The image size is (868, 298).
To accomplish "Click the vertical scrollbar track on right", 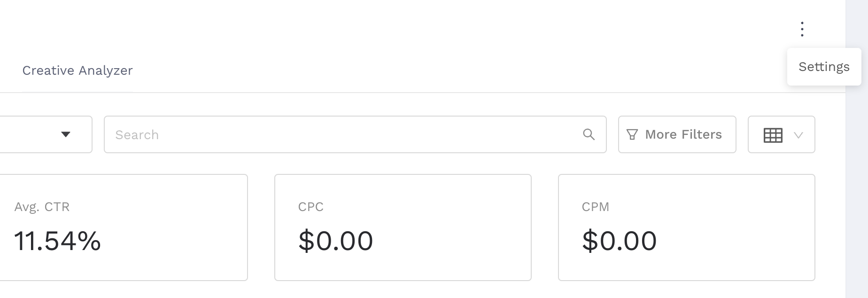I will (x=856, y=188).
